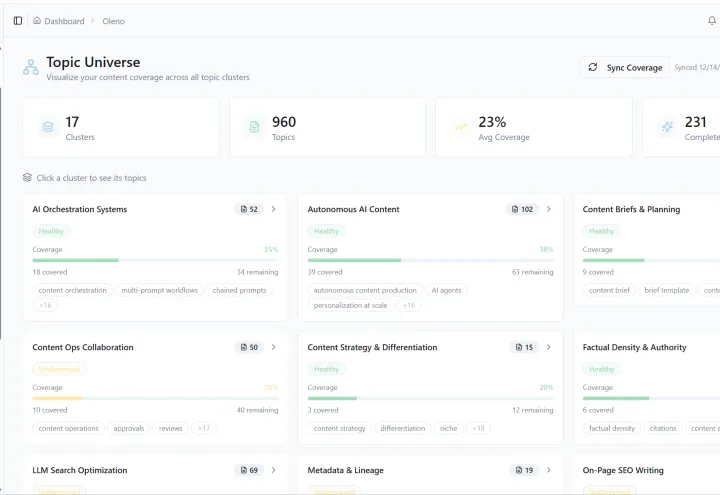Click the 102 topics badge

point(522,209)
